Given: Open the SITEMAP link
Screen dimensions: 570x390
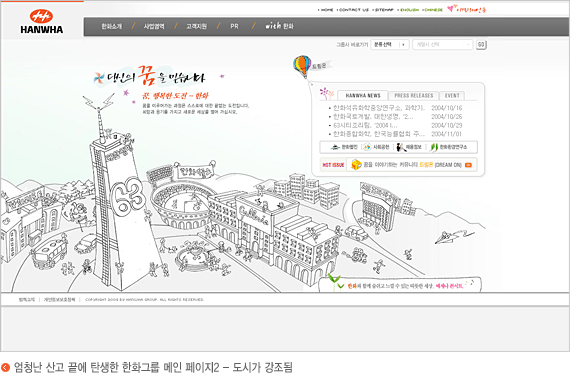Looking at the screenshot, I should (x=384, y=10).
